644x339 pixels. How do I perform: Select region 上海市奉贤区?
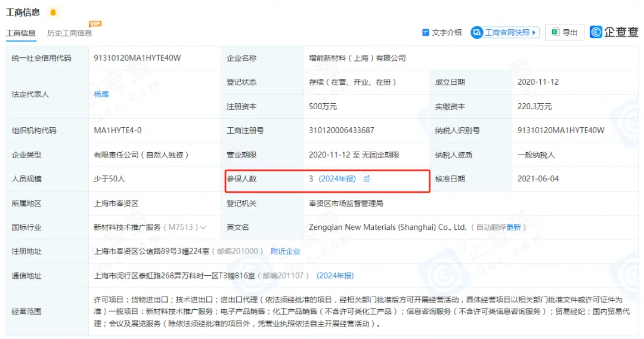(116, 204)
